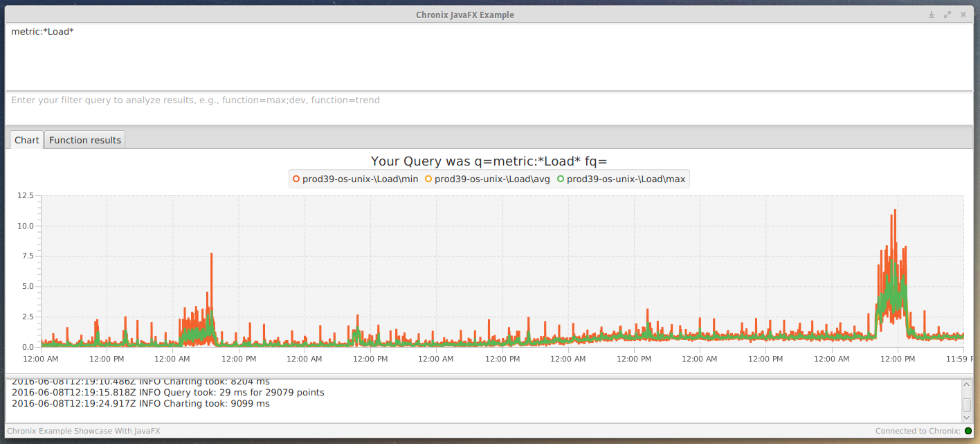The image size is (980, 444).
Task: Focus the filter query input field
Action: point(489,107)
